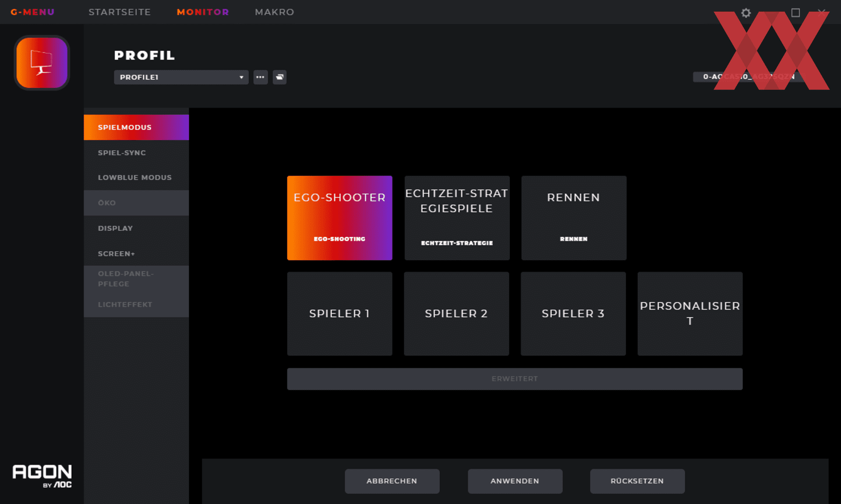The height and width of the screenshot is (504, 841).
Task: Select the Ego-Shooter game mode tile
Action: 339,218
